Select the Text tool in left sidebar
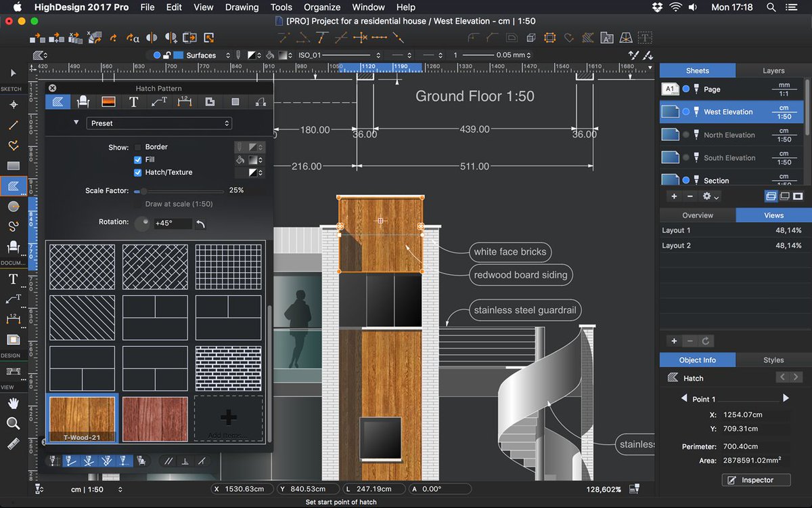Viewport: 812px width, 508px height. 13,278
